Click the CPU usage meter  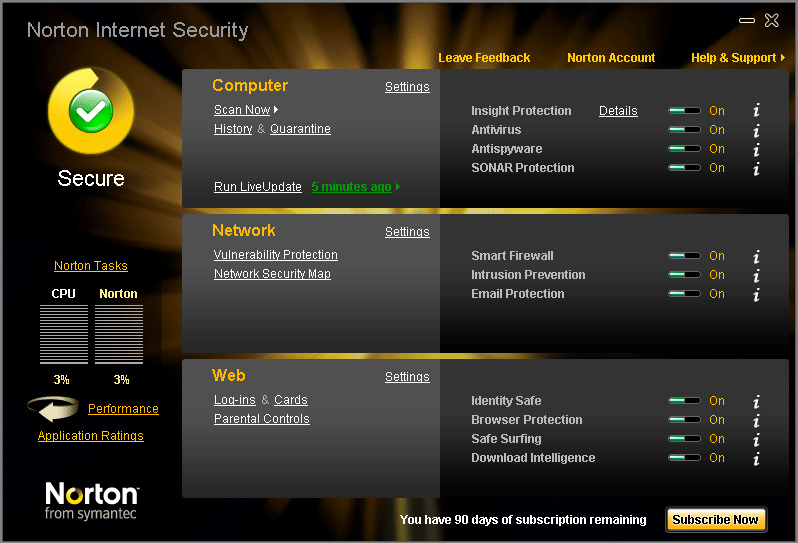[64, 334]
